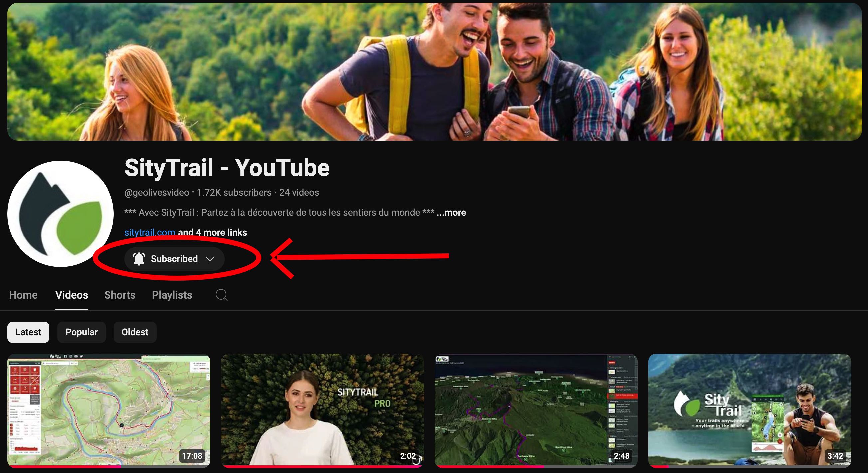Screen dimensions: 868x473
Task: Show the 'and 4 more links' list
Action: click(212, 232)
